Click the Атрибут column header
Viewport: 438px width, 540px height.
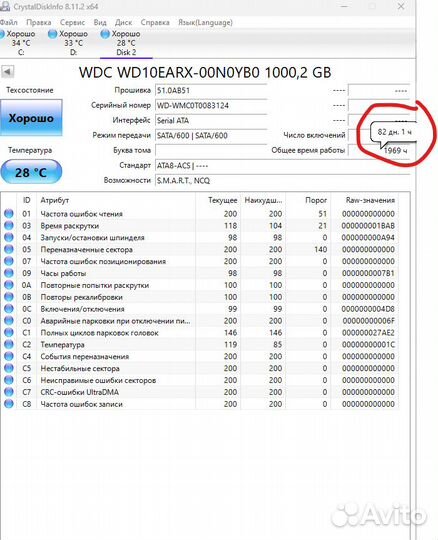[x=116, y=200]
